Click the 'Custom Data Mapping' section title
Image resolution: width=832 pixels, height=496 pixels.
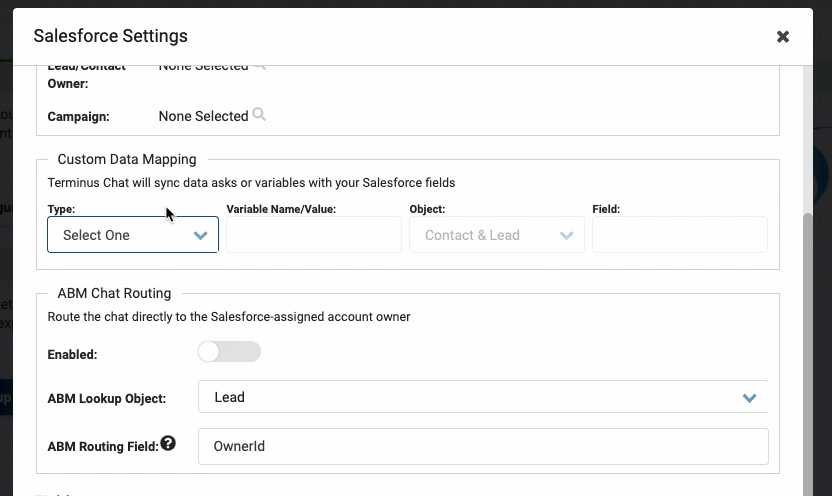pyautogui.click(x=127, y=159)
